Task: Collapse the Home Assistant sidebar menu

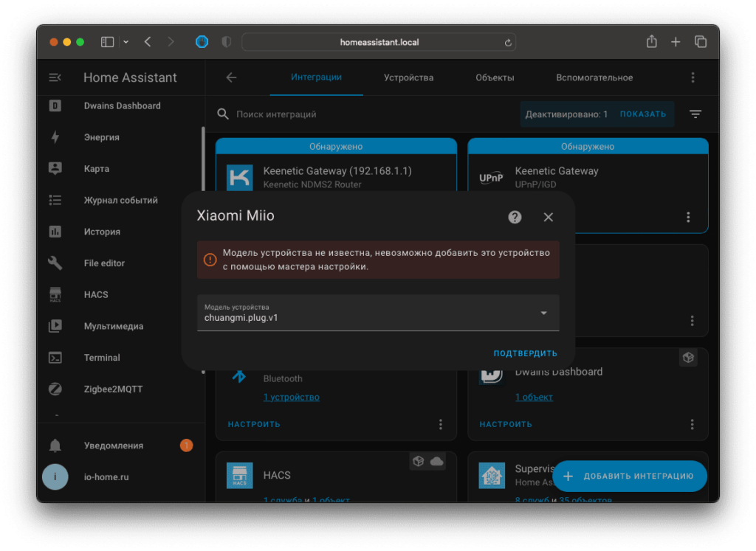Action: coord(55,77)
